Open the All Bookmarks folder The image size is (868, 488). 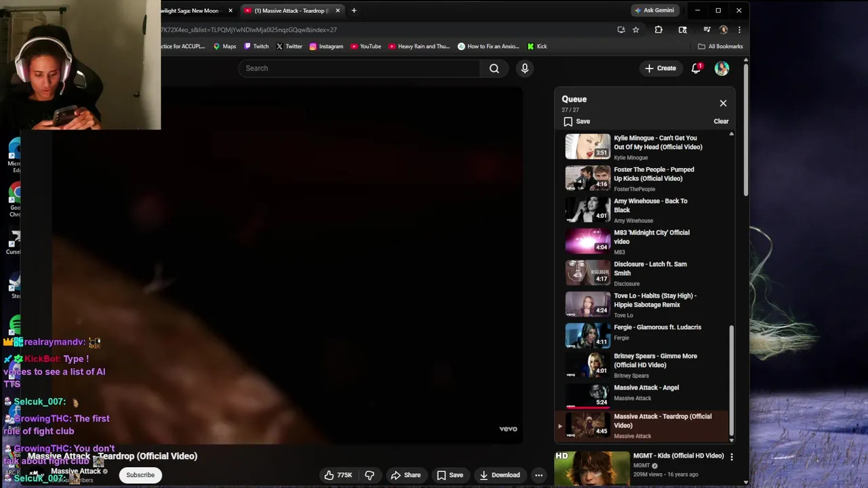coord(720,46)
